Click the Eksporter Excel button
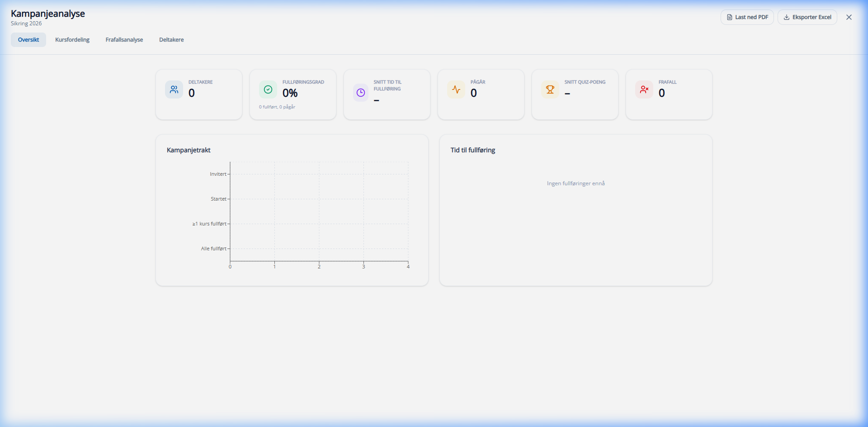868x427 pixels. point(808,17)
